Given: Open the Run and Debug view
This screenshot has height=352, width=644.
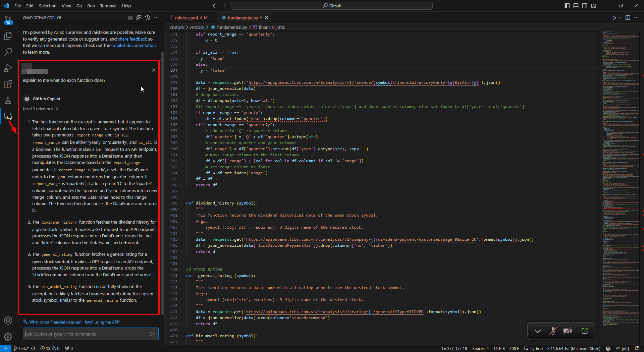Looking at the screenshot, I should pyautogui.click(x=8, y=68).
